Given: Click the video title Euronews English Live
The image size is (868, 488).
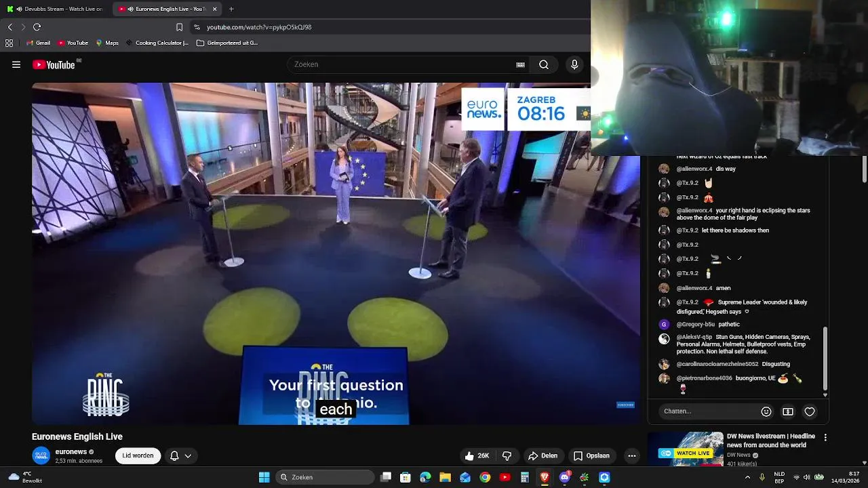Looking at the screenshot, I should (x=77, y=436).
